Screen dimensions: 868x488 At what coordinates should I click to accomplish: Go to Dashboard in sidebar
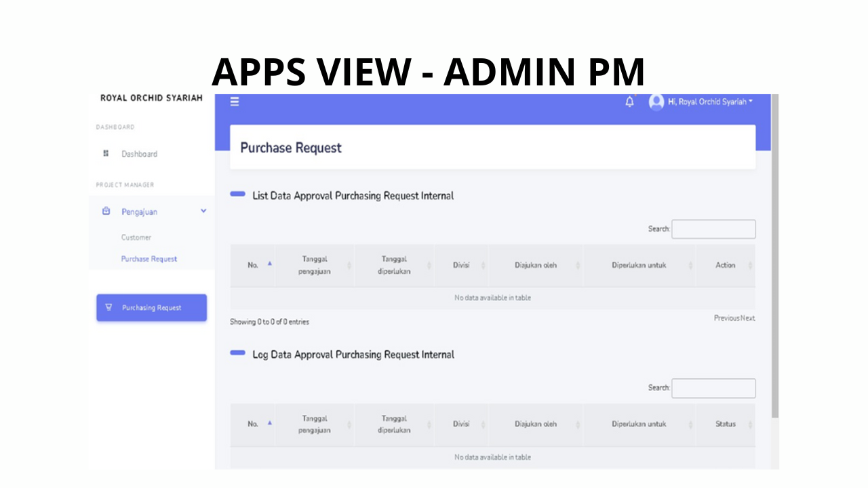pyautogui.click(x=139, y=154)
